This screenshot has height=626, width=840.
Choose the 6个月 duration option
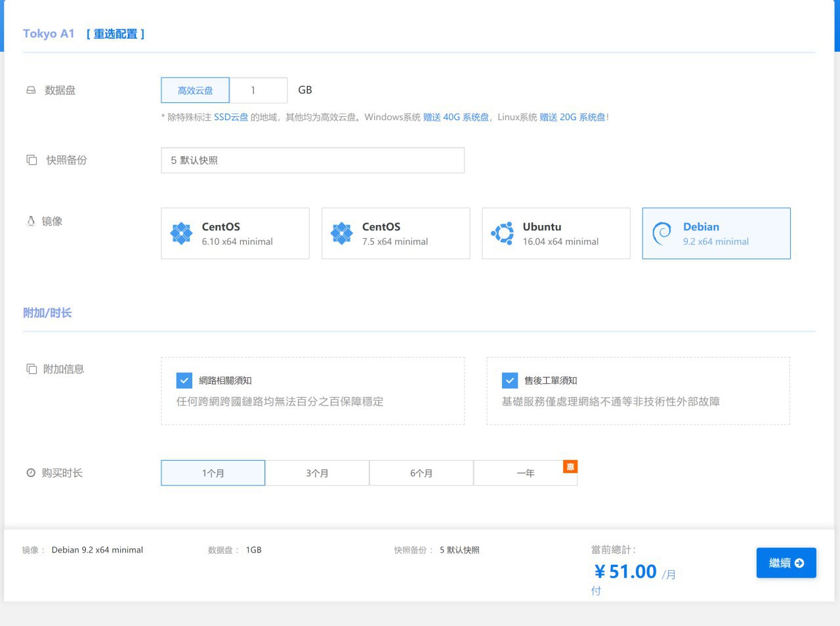click(x=421, y=473)
